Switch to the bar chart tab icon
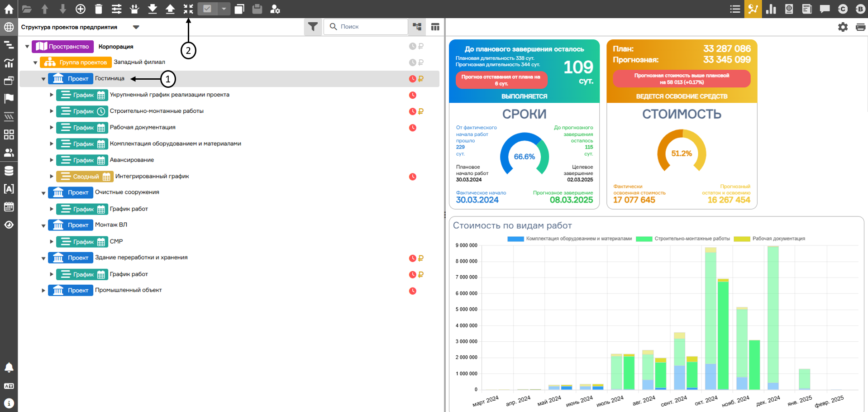Screen dimensions: 868x412 click(771, 9)
